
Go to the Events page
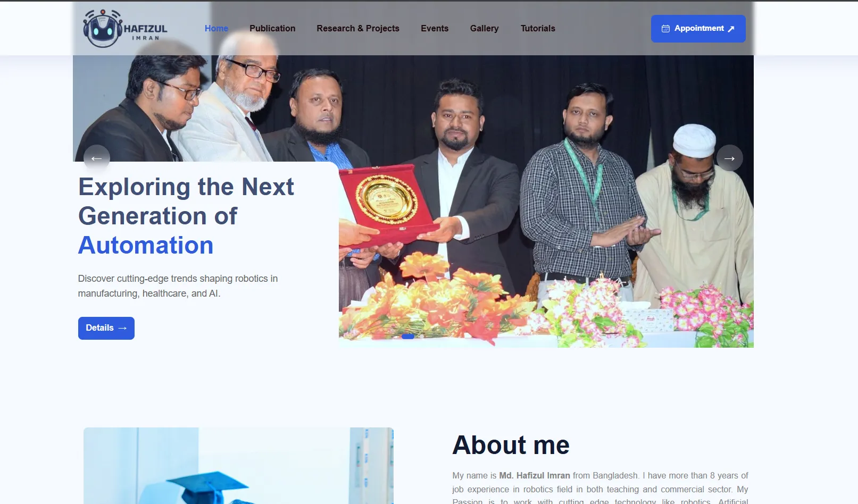point(435,28)
